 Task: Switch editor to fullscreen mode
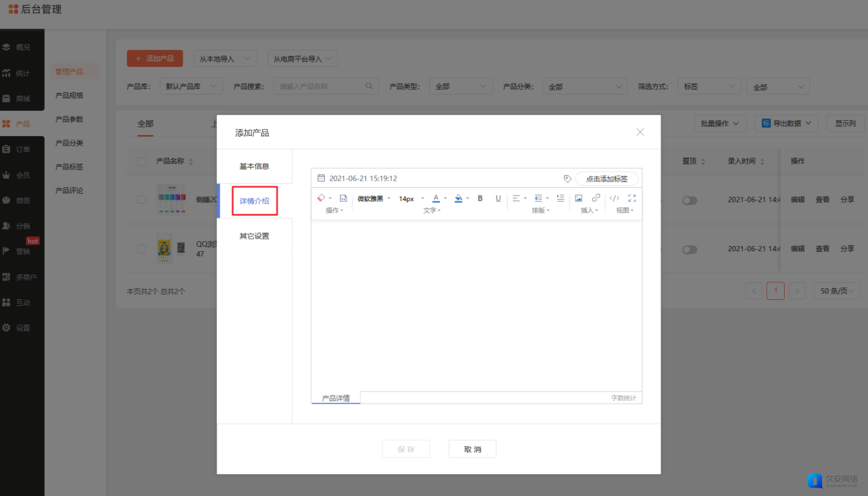632,198
